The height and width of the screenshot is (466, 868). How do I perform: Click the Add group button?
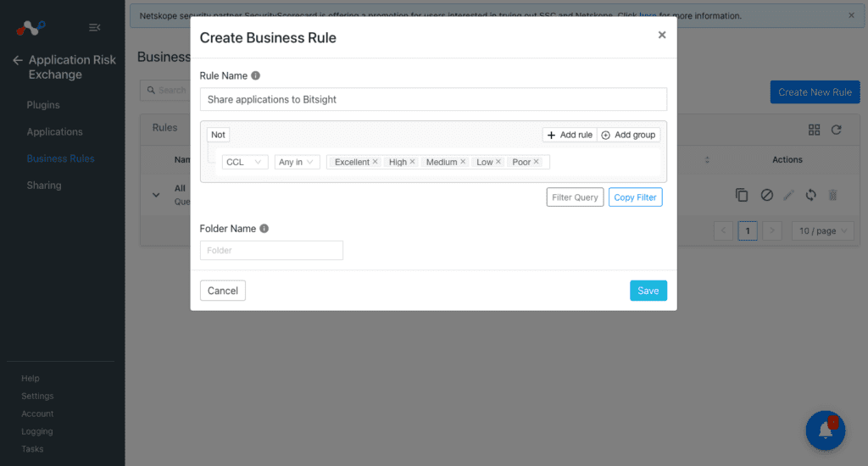pyautogui.click(x=628, y=135)
